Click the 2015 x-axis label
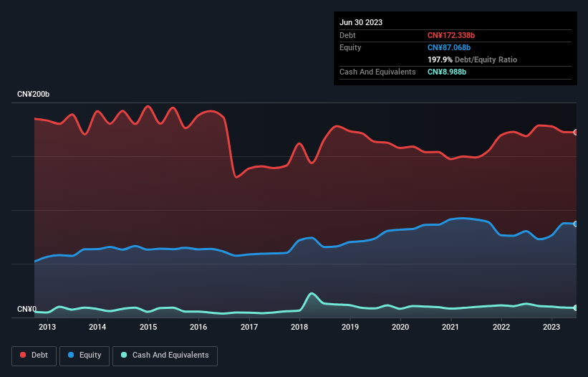The image size is (588, 377). click(148, 327)
